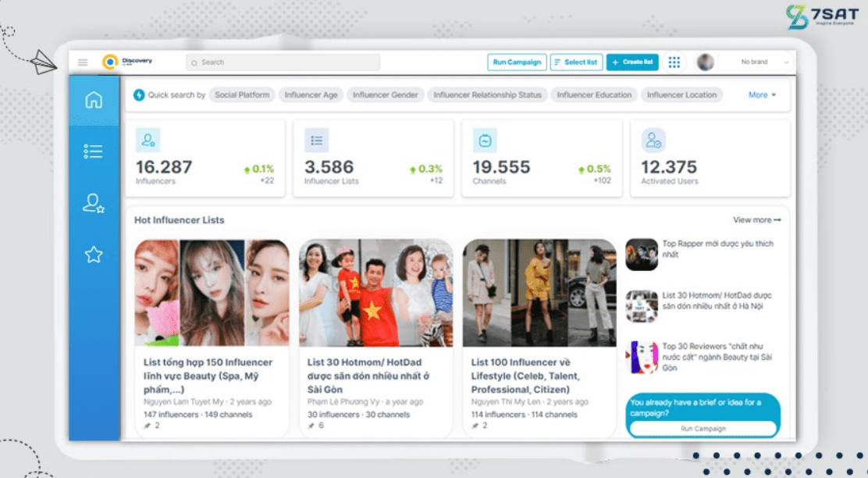The width and height of the screenshot is (868, 478).
Task: Click the search magnifier icon
Action: [x=194, y=62]
